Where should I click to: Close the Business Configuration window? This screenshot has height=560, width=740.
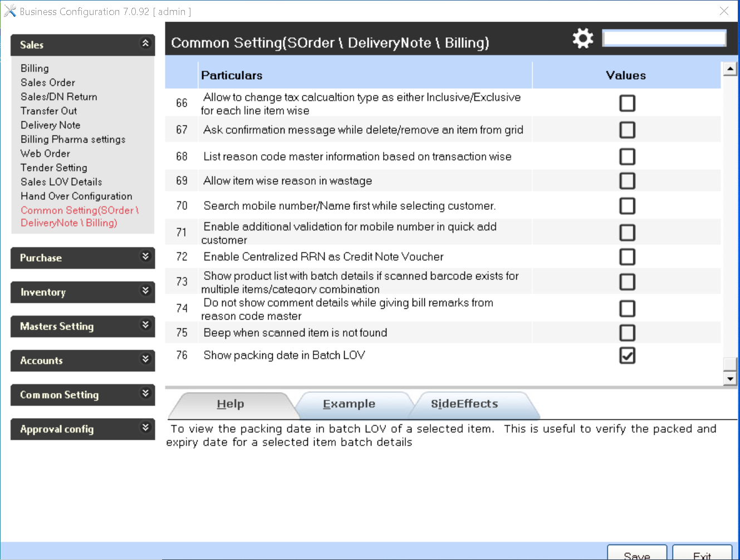[724, 11]
